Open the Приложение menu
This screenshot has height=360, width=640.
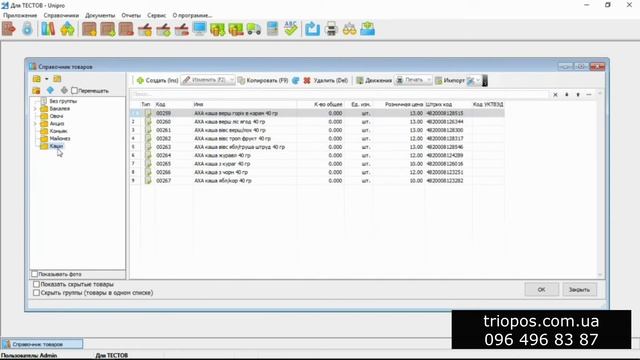point(20,15)
